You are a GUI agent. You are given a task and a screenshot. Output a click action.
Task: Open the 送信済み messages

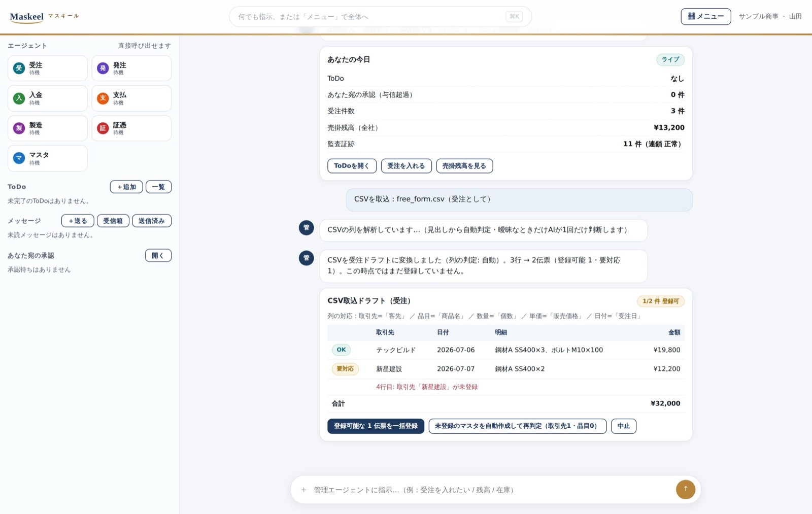152,221
